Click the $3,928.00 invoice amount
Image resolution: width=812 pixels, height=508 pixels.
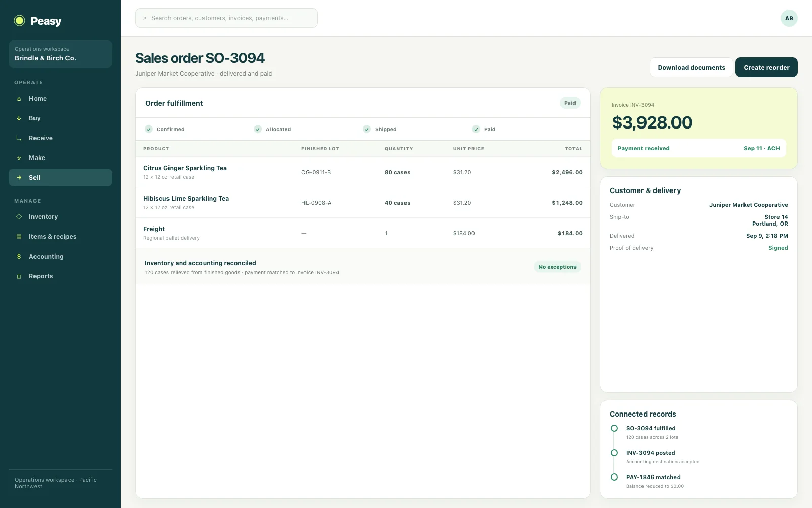point(652,122)
